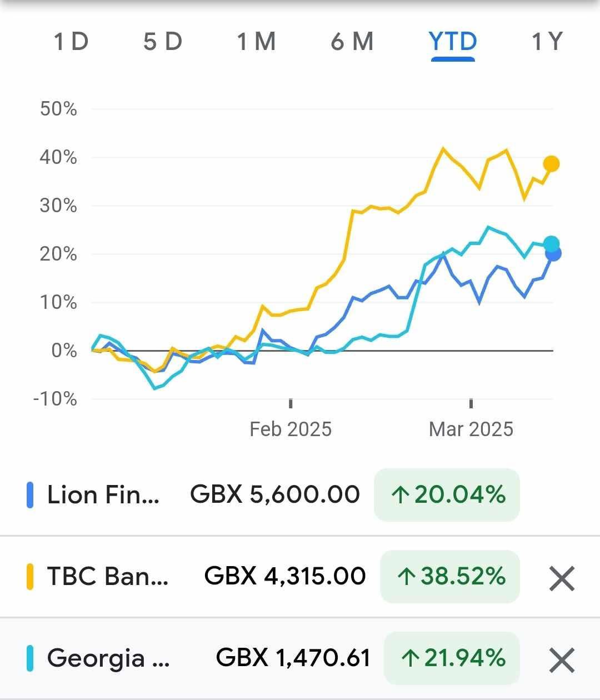
Task: Click the Feb 2025 axis marker
Action: [291, 429]
